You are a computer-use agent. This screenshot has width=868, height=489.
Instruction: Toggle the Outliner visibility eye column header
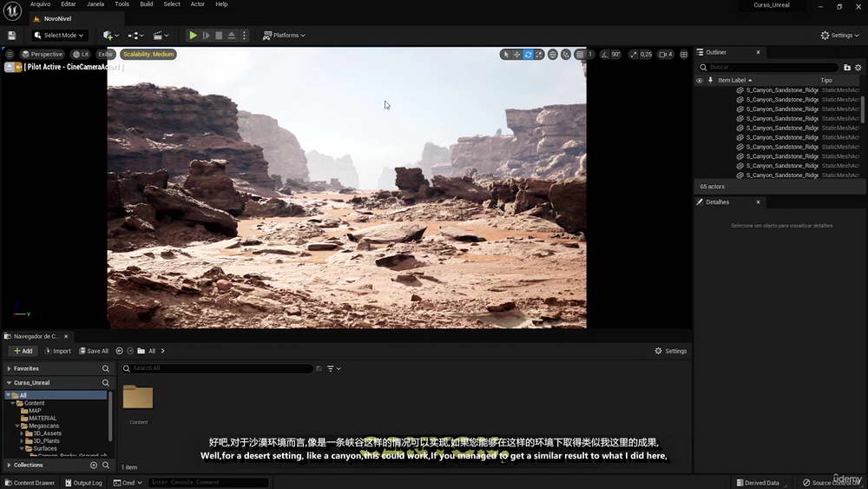point(699,80)
